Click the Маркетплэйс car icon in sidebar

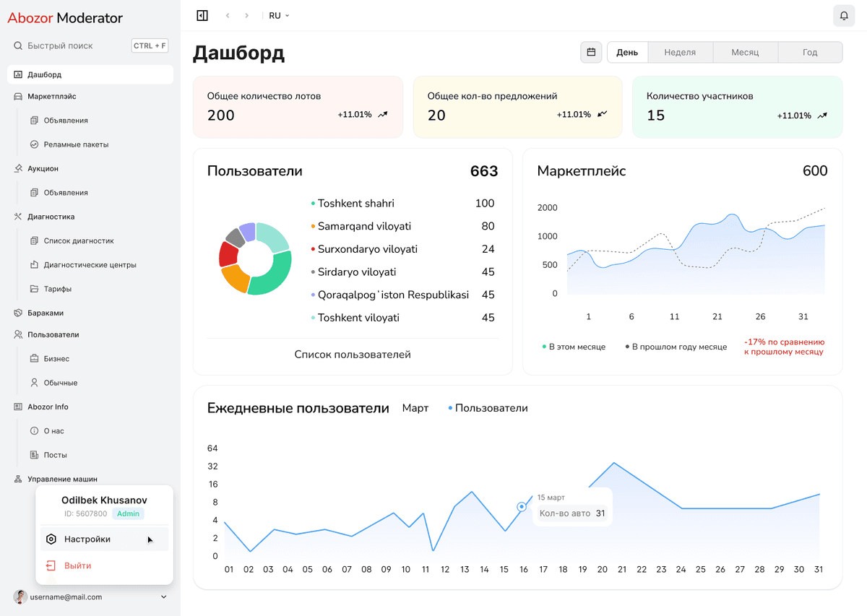[x=18, y=96]
